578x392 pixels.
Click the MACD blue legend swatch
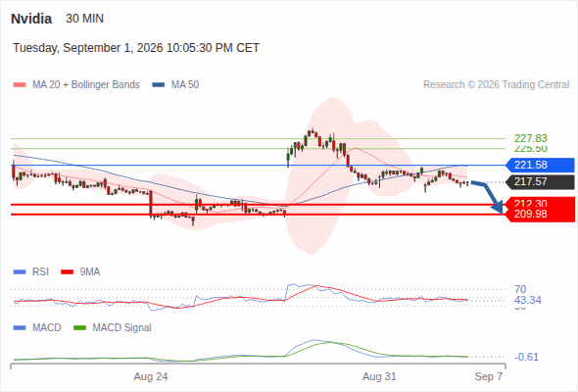pos(20,328)
